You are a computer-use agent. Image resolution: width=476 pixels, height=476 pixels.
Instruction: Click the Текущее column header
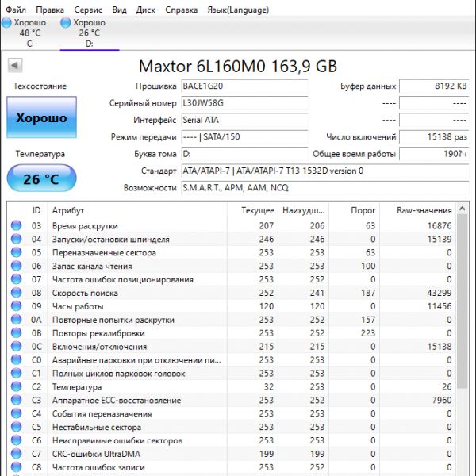[x=252, y=210]
